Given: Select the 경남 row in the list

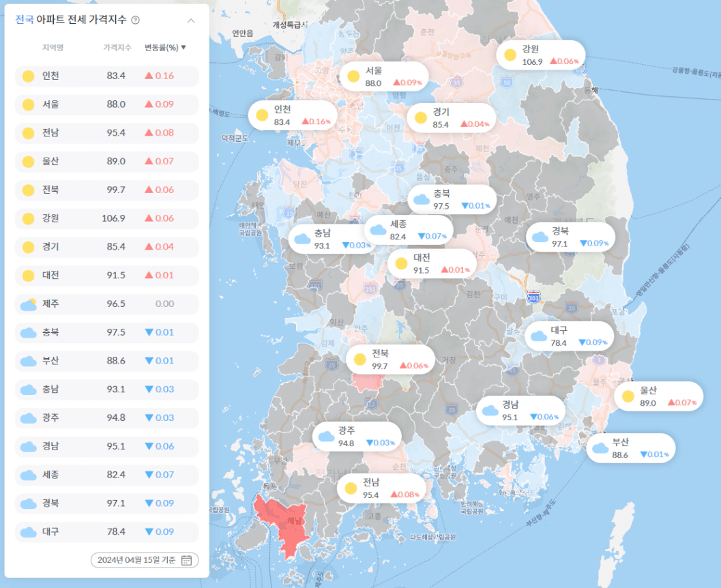Looking at the screenshot, I should [x=107, y=446].
